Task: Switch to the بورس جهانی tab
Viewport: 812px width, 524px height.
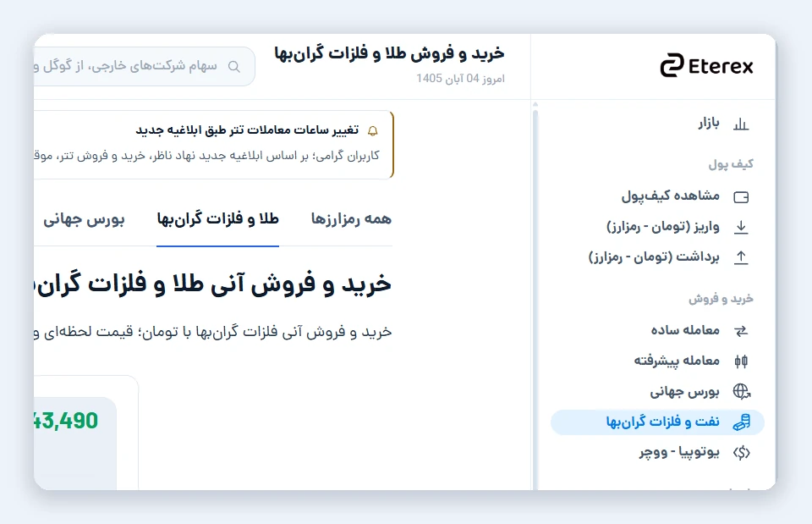Action: (84, 220)
